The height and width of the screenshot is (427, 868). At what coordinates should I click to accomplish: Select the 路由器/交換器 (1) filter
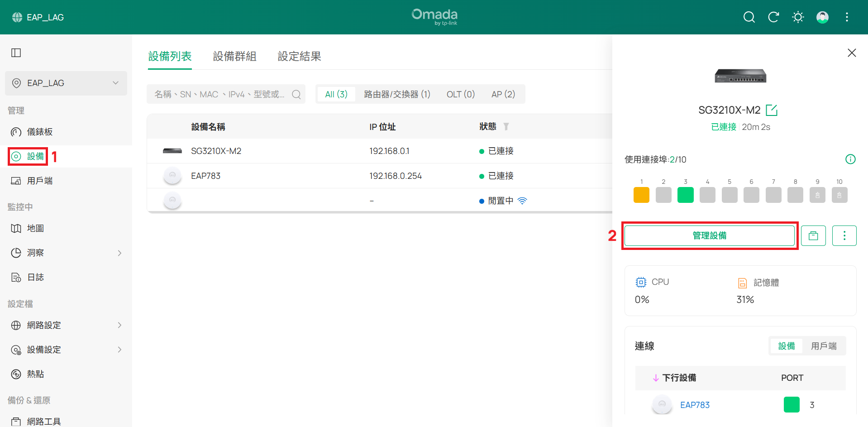tap(397, 94)
